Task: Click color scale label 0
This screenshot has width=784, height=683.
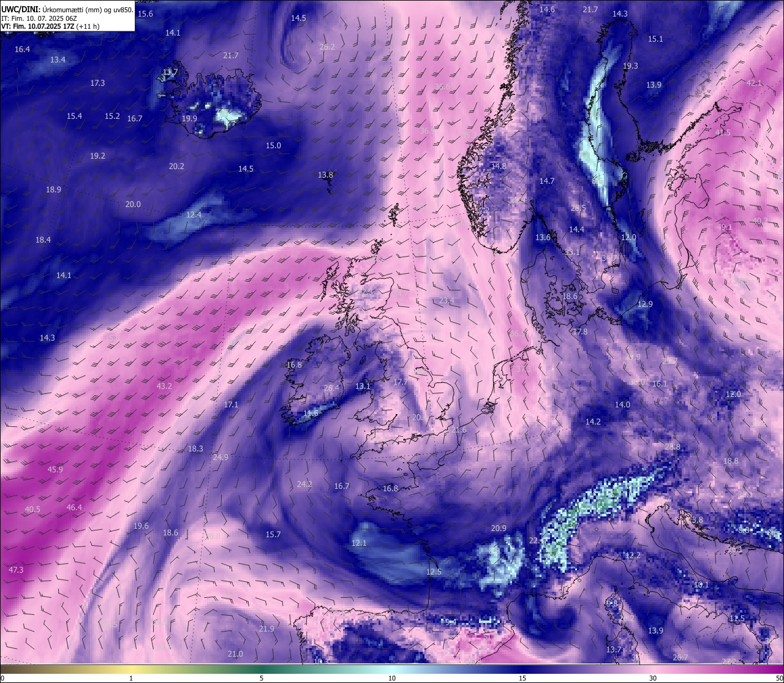Action: pyautogui.click(x=2, y=678)
